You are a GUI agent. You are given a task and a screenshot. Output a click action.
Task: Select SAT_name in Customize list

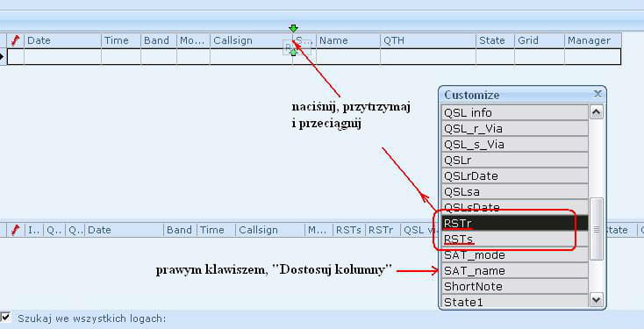pos(515,271)
